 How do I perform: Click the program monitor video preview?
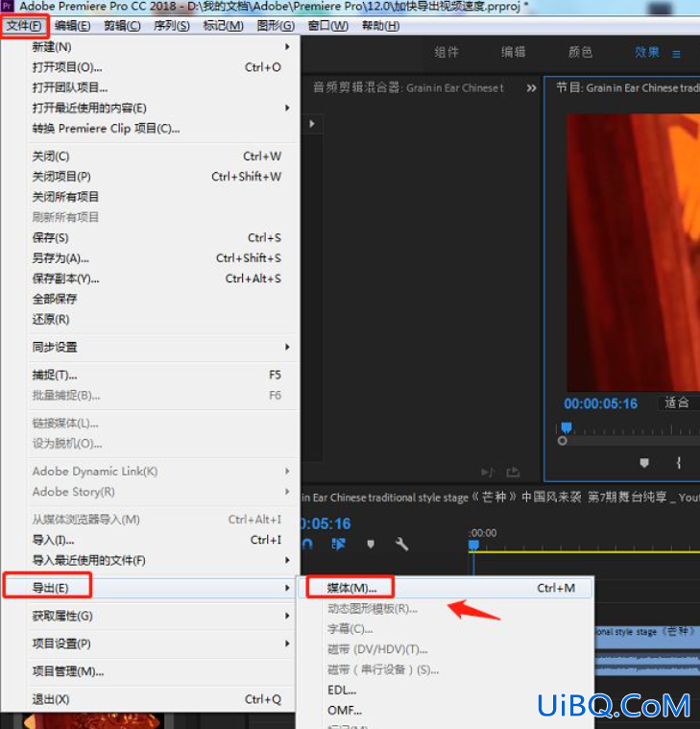click(x=633, y=253)
